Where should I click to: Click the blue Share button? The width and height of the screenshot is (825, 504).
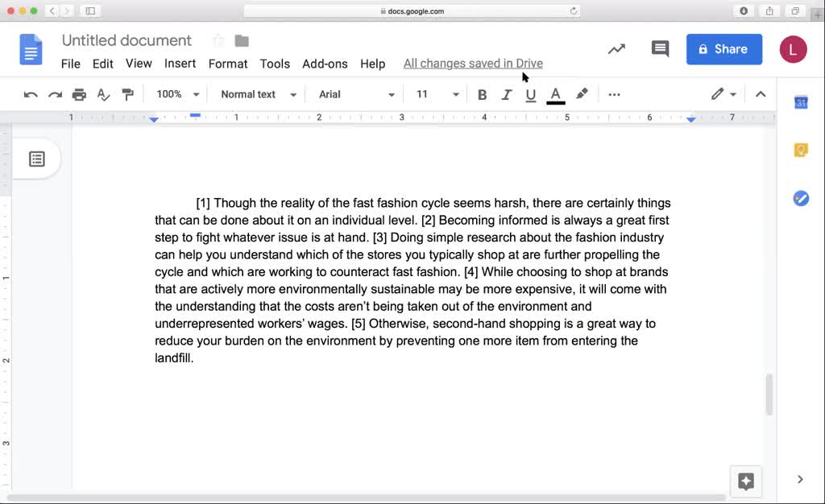tap(723, 49)
